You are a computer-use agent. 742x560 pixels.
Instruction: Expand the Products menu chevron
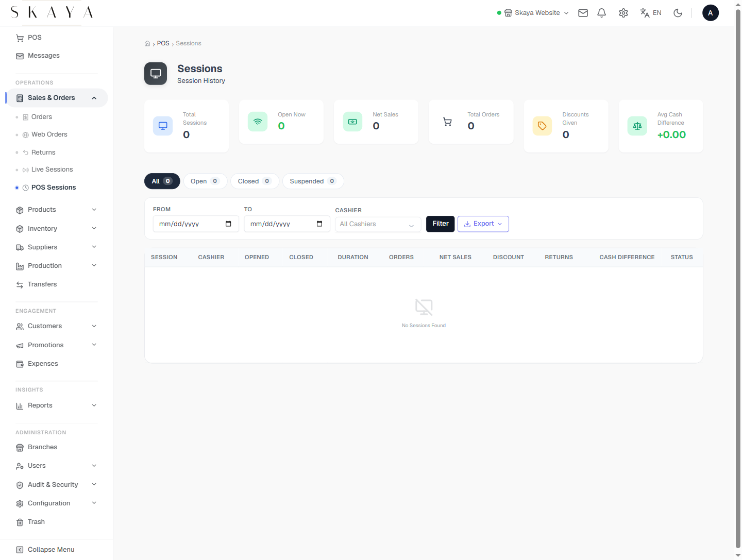[x=94, y=210]
